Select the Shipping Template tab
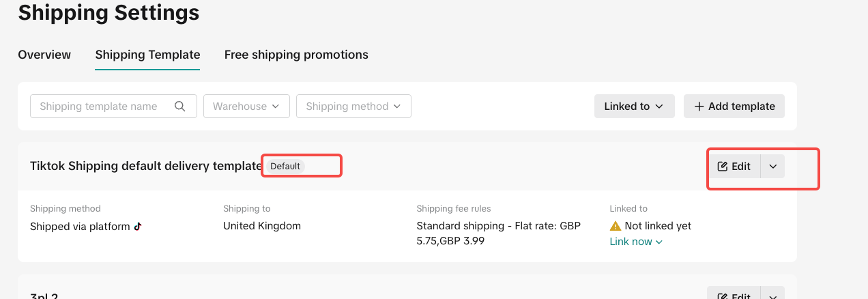 click(x=147, y=55)
